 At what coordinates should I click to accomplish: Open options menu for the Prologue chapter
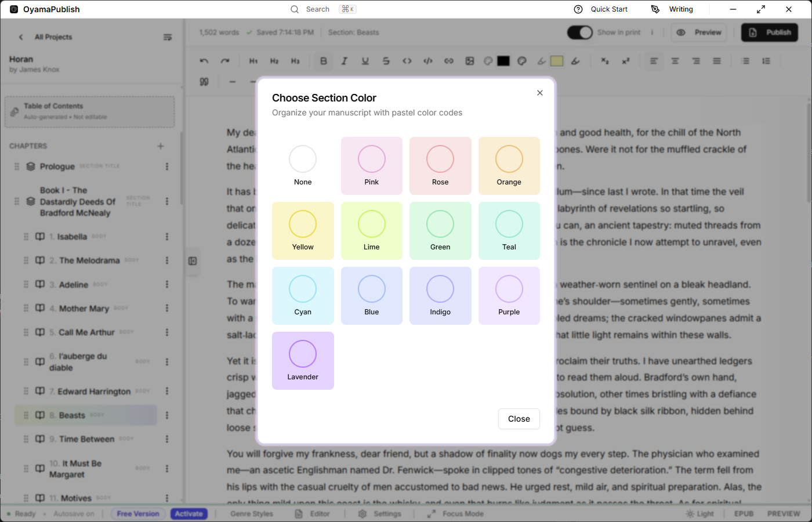(167, 166)
